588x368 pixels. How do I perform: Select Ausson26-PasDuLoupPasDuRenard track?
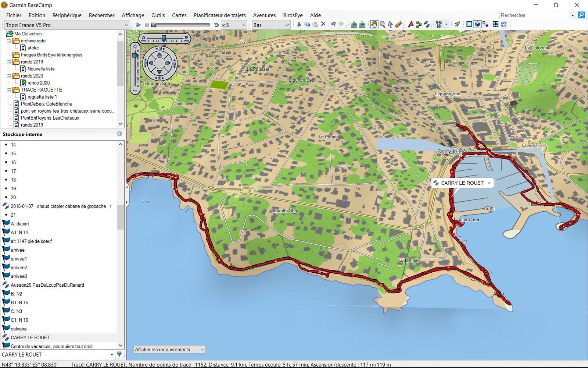coord(47,285)
